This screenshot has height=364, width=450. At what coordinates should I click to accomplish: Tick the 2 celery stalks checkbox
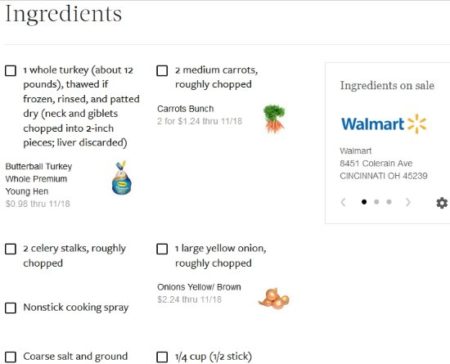tap(11, 249)
